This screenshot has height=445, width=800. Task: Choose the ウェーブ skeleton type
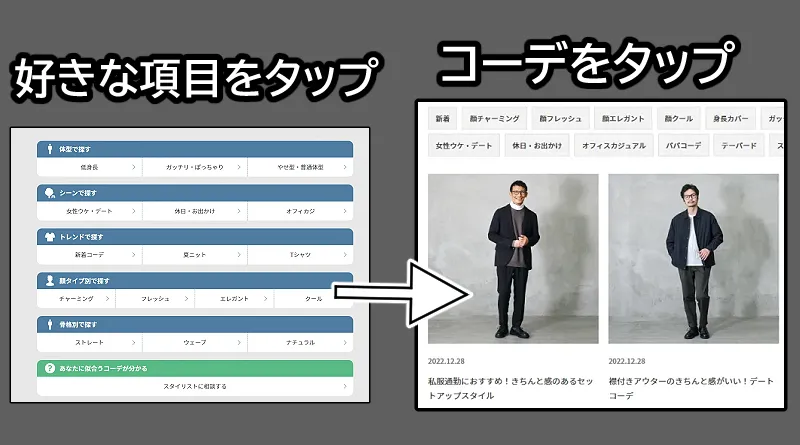(x=195, y=342)
